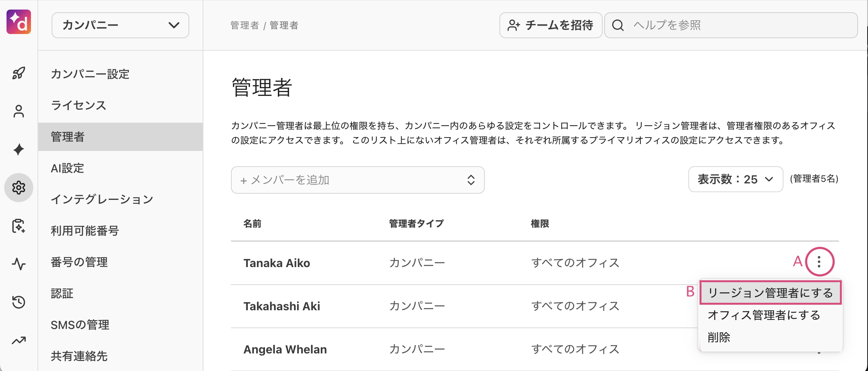Click the チームを招待 invite button
868x371 pixels.
click(x=551, y=25)
